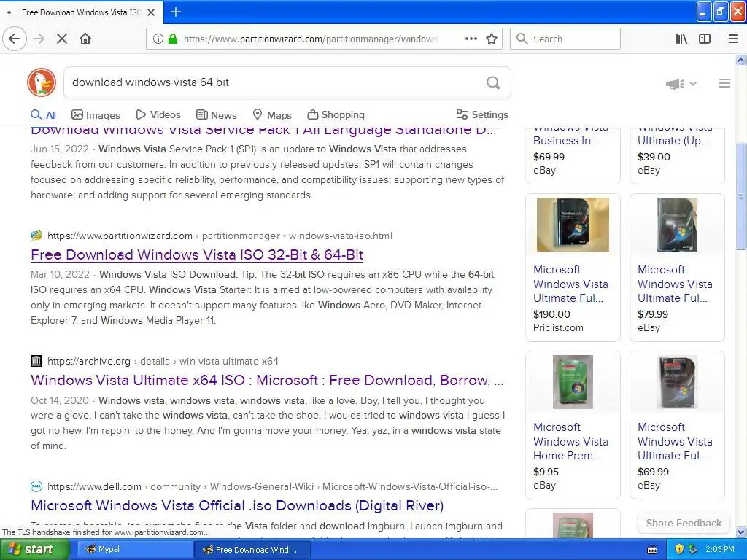Click the vertical scrollbar thumb
Viewport: 747px width, 560px height.
(740, 195)
